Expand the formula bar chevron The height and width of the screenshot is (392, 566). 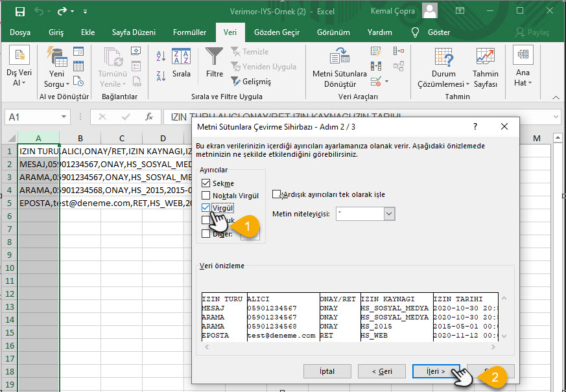pos(556,117)
